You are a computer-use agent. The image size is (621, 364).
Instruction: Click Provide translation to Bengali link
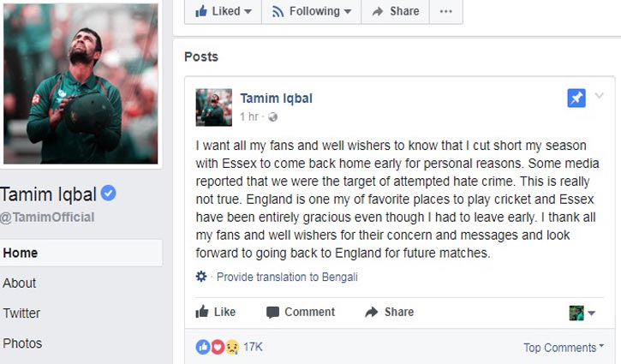point(287,277)
